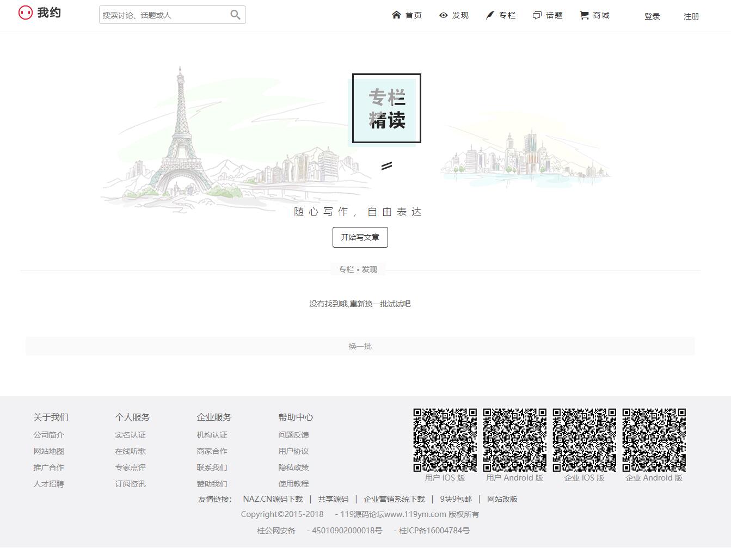Viewport: 731px width, 560px height.
Task: Click the 登录 link
Action: tap(652, 16)
